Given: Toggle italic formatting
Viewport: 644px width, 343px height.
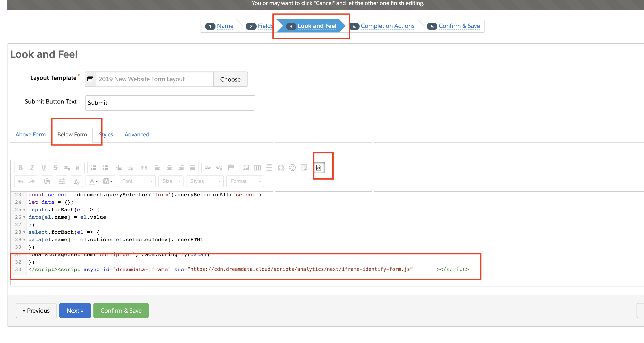Looking at the screenshot, I should coord(32,168).
